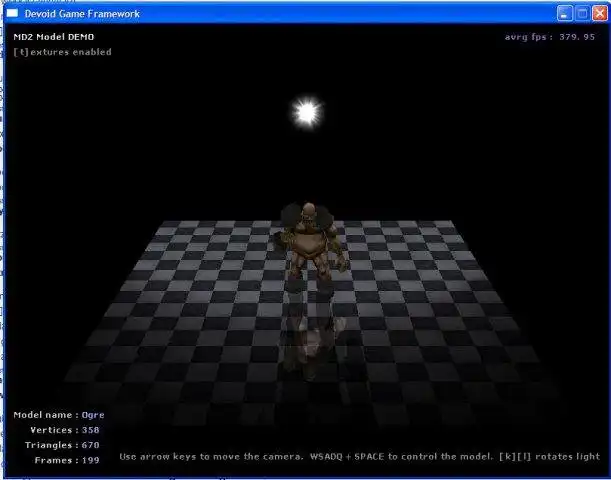Close the Devoid Game Framework window
This screenshot has width=611, height=480.
pos(599,14)
